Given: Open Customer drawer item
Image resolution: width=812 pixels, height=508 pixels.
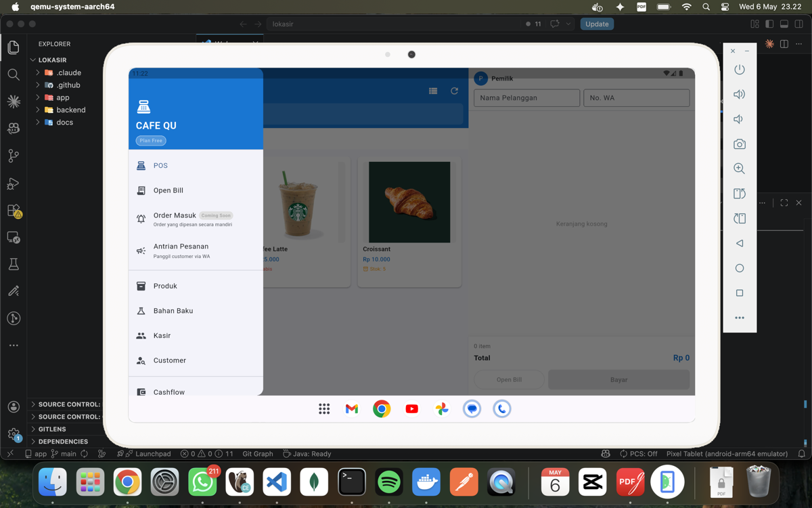Looking at the screenshot, I should pos(196,360).
